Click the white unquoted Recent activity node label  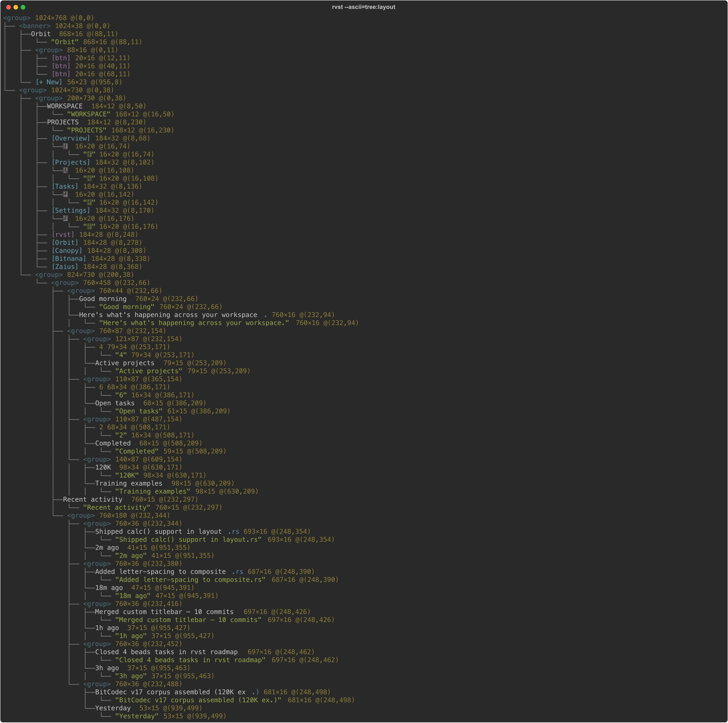tap(93, 500)
